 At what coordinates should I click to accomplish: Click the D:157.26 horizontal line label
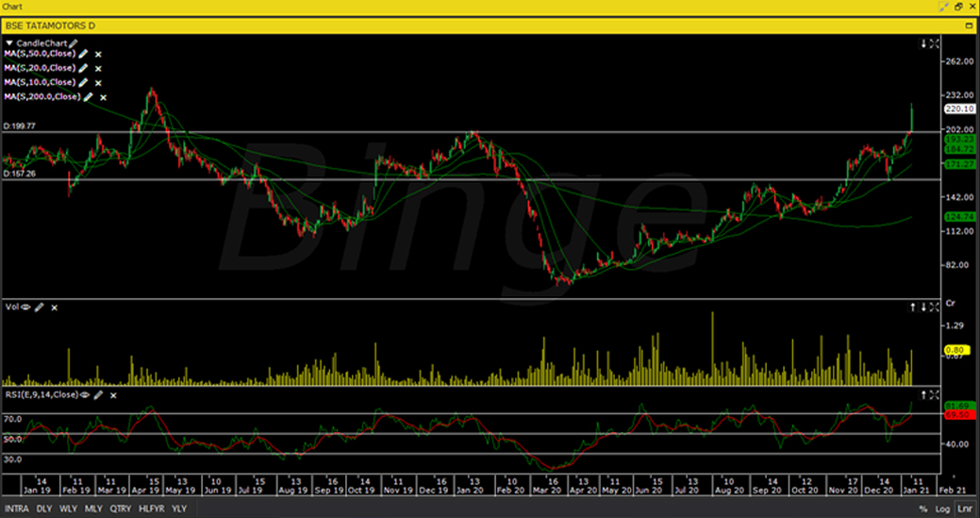20,174
